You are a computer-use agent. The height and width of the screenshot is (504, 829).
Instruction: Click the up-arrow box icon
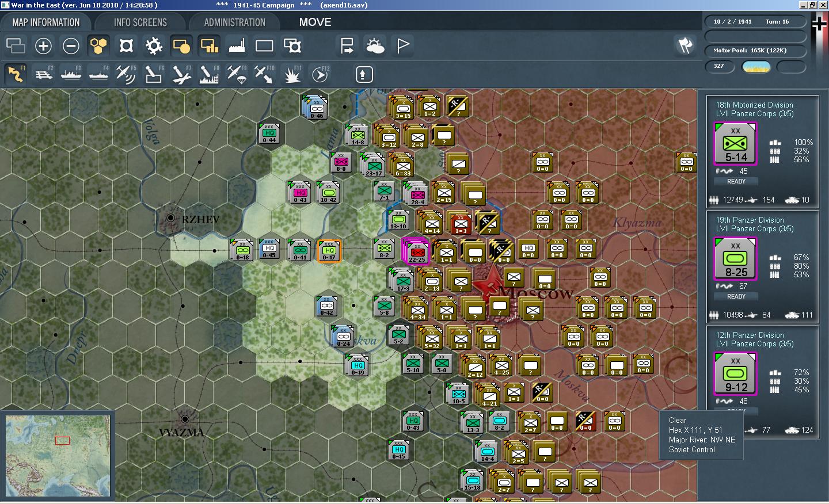pos(364,74)
